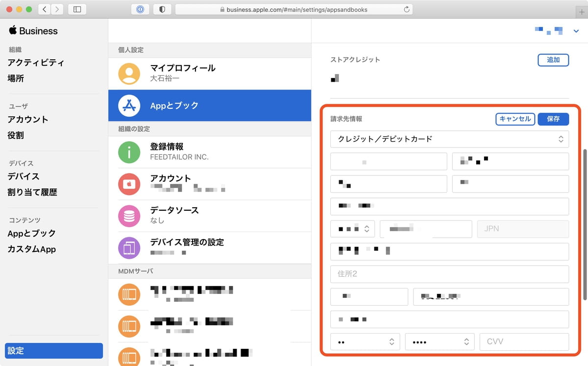Screen dimensions: 588x366
Task: Open the card expiry month dropdown
Action: [365, 342]
